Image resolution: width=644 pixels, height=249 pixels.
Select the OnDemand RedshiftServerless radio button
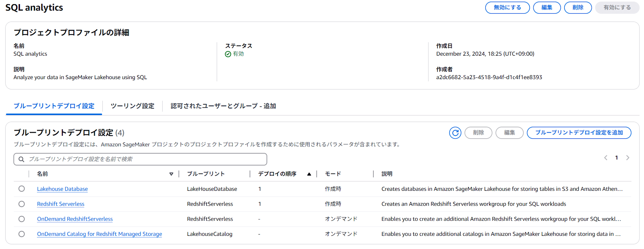22,219
